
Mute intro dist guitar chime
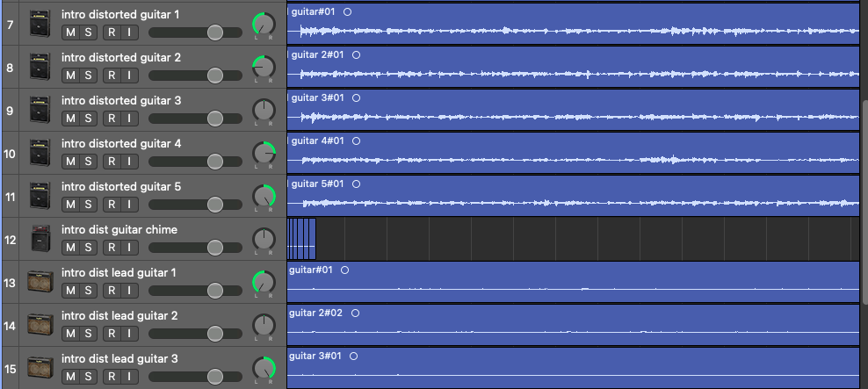[70, 248]
